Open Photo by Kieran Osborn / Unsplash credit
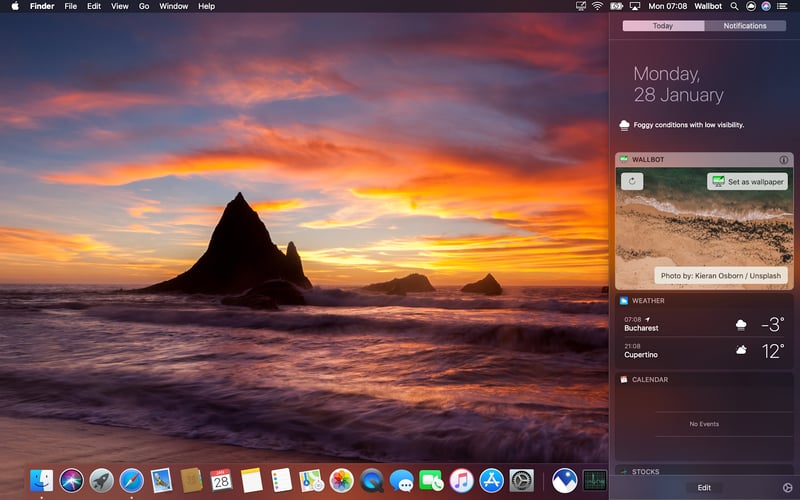 [721, 276]
